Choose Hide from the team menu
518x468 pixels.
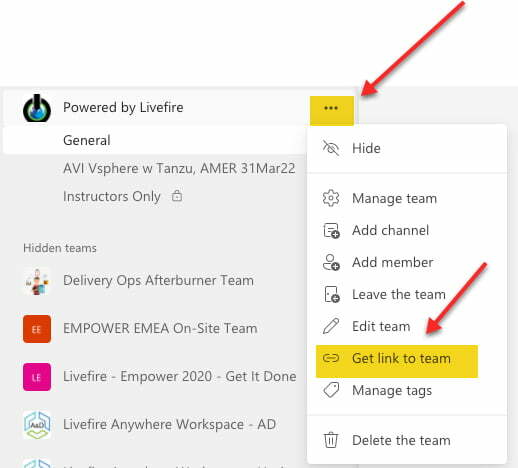point(407,148)
